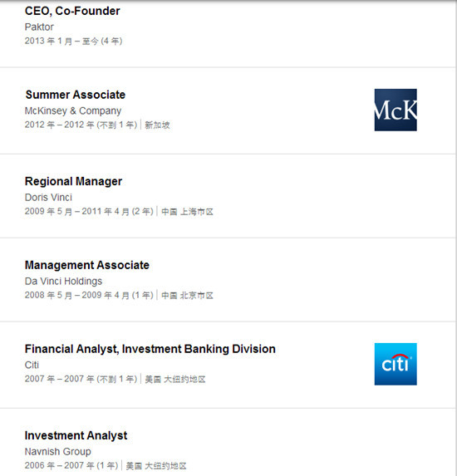Viewport: 457px width, 476px height.
Task: Click the McKinsey & Company logo
Action: [x=396, y=110]
